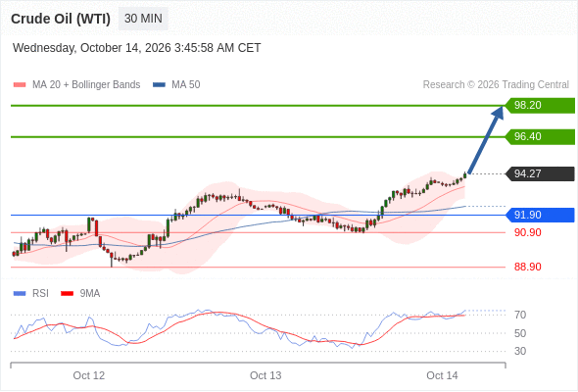Click the Oct 14 date axis label
The height and width of the screenshot is (392, 578).
pyautogui.click(x=442, y=375)
